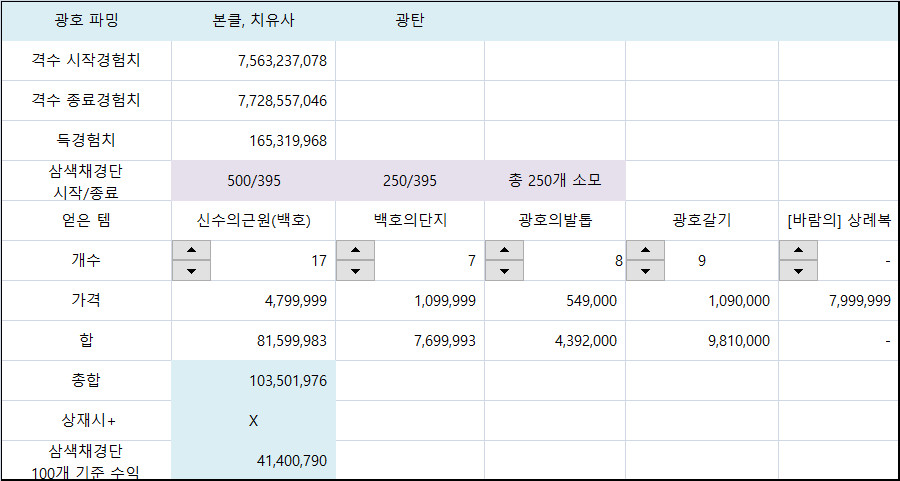Select the 광호의발톱 item cell
The width and height of the screenshot is (900, 481).
coord(555,220)
